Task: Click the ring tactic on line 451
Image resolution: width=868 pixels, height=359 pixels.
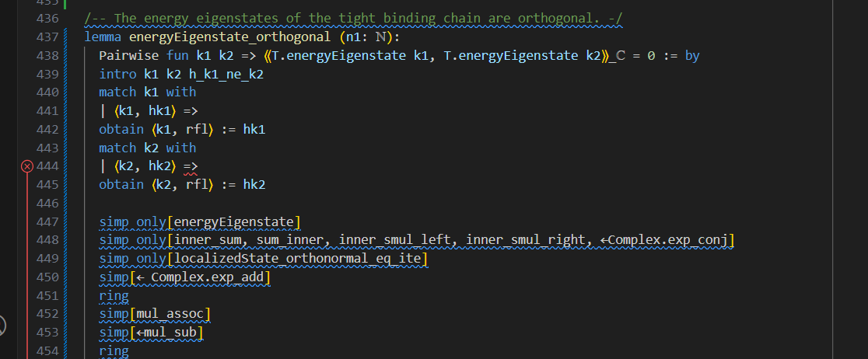Action: tap(114, 296)
